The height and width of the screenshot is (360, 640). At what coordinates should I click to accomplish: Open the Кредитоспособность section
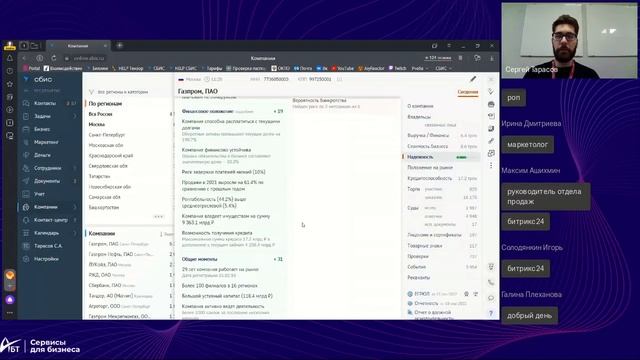[429, 178]
